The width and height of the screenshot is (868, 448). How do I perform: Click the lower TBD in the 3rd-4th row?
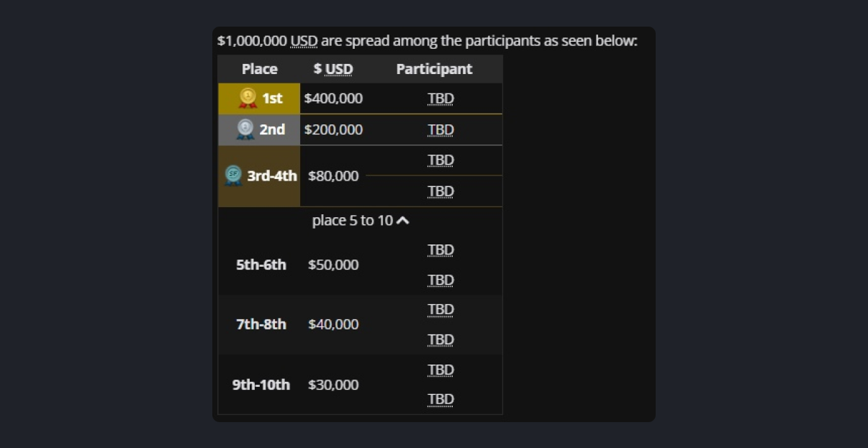point(440,191)
